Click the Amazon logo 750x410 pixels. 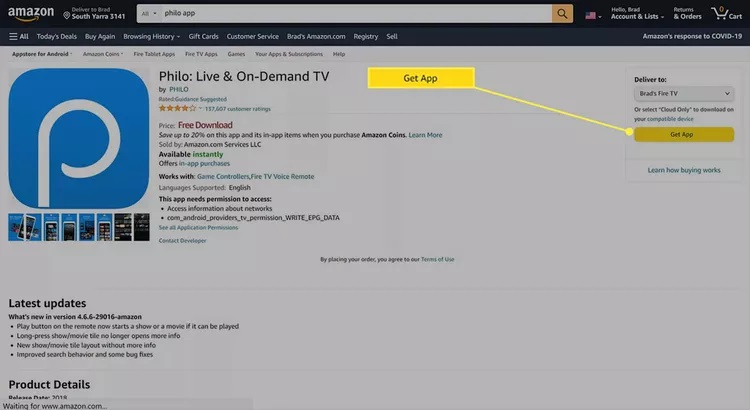pyautogui.click(x=30, y=13)
